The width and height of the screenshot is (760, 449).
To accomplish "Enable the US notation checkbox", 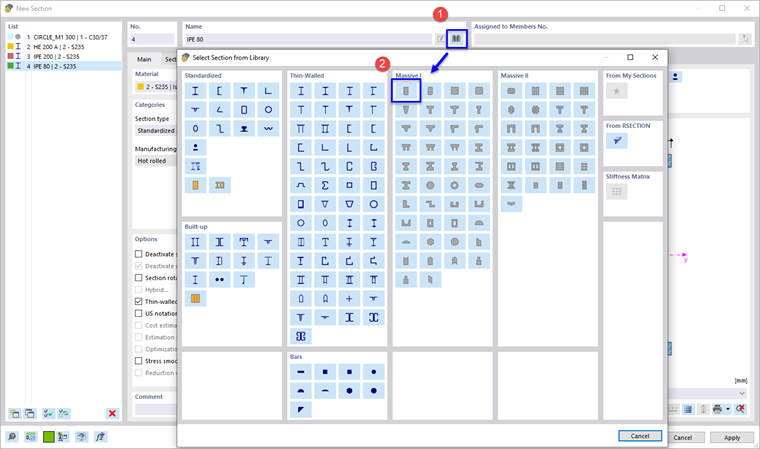I will point(139,313).
